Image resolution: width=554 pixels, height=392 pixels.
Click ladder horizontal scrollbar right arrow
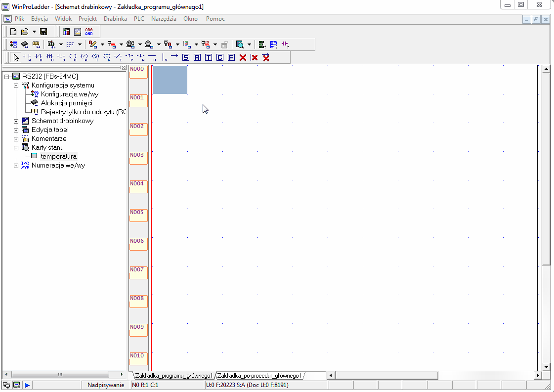tap(538, 375)
